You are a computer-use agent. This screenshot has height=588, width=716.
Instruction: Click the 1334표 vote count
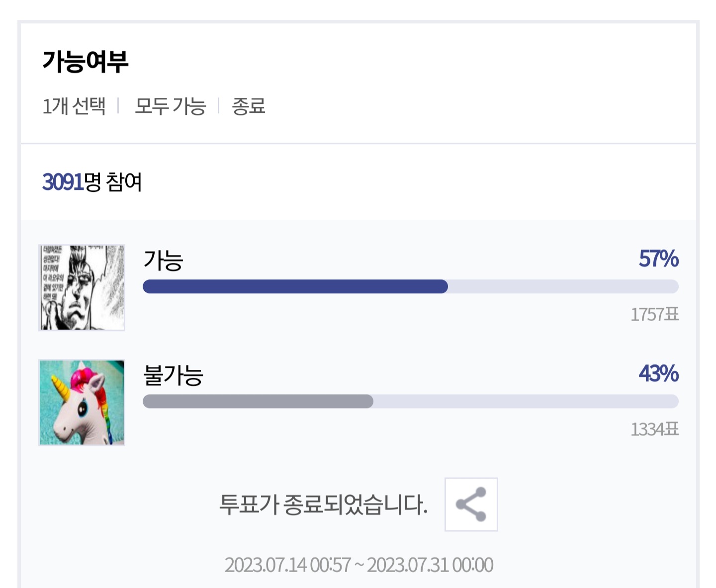point(654,429)
